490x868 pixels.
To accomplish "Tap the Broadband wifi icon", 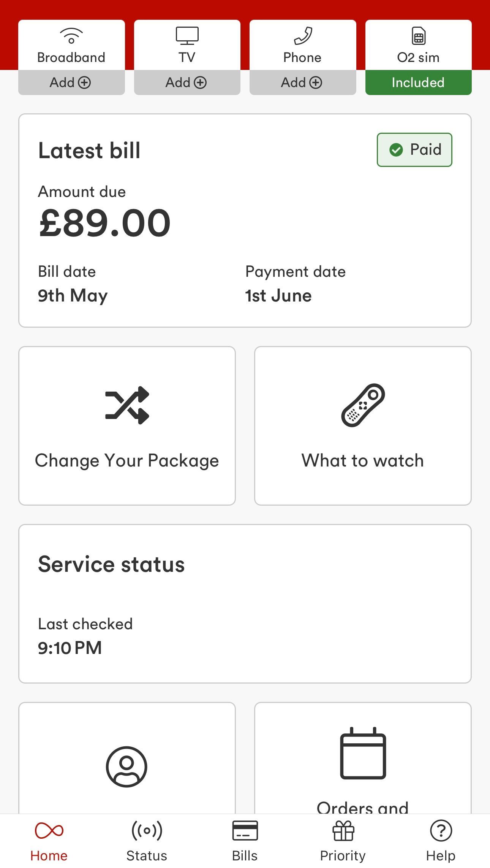I will click(71, 36).
